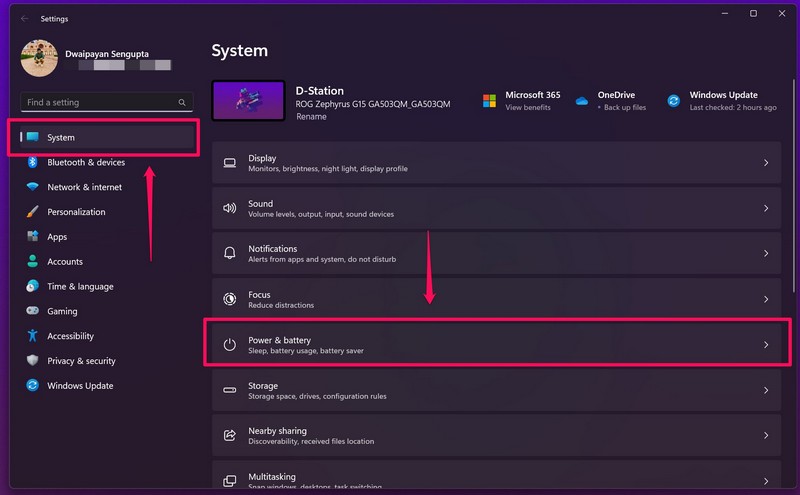Expand the Sound settings chevron

click(766, 208)
